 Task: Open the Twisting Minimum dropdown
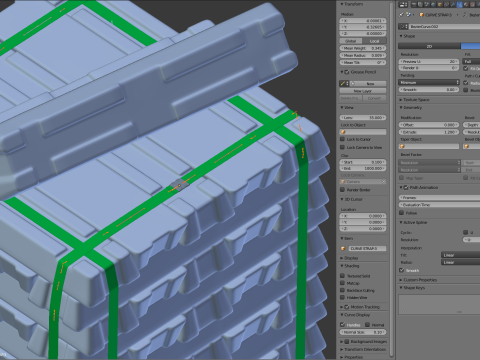click(429, 82)
